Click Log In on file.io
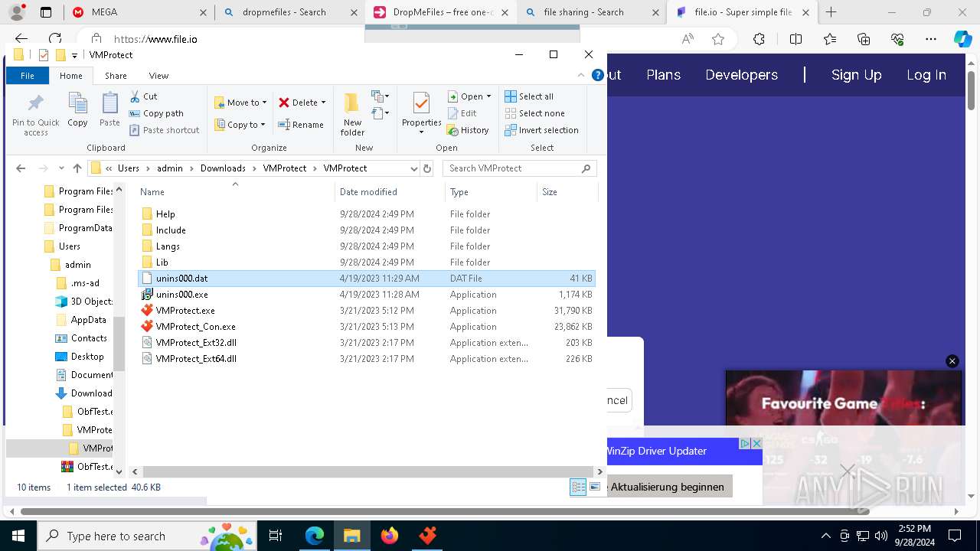This screenshot has height=551, width=980. click(x=926, y=75)
